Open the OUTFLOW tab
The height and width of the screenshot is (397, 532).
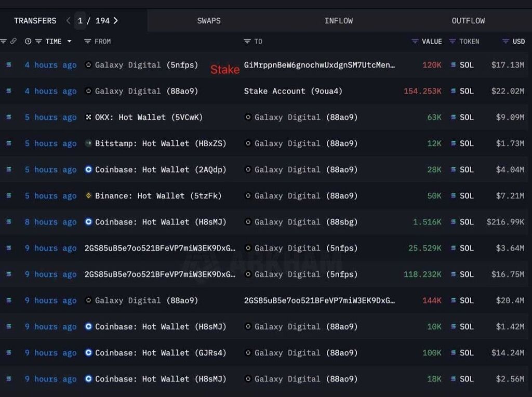coord(468,21)
